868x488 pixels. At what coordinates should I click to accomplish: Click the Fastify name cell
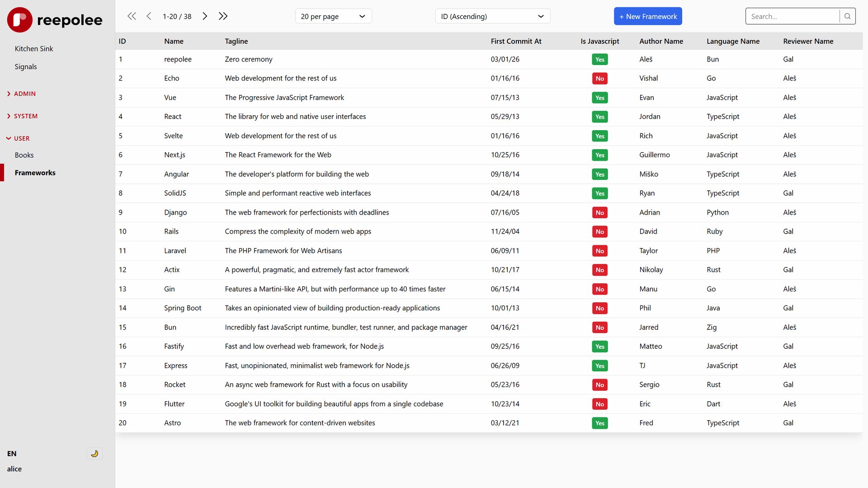pyautogui.click(x=174, y=347)
